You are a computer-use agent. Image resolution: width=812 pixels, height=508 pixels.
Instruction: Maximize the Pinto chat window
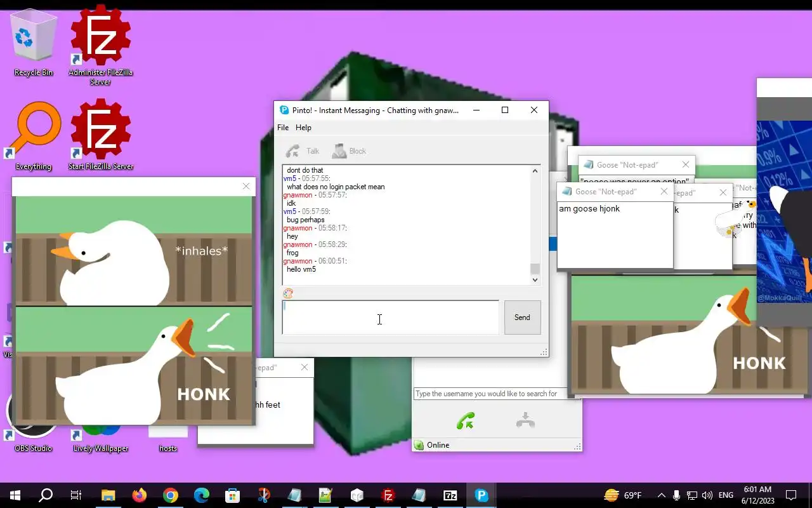point(505,110)
